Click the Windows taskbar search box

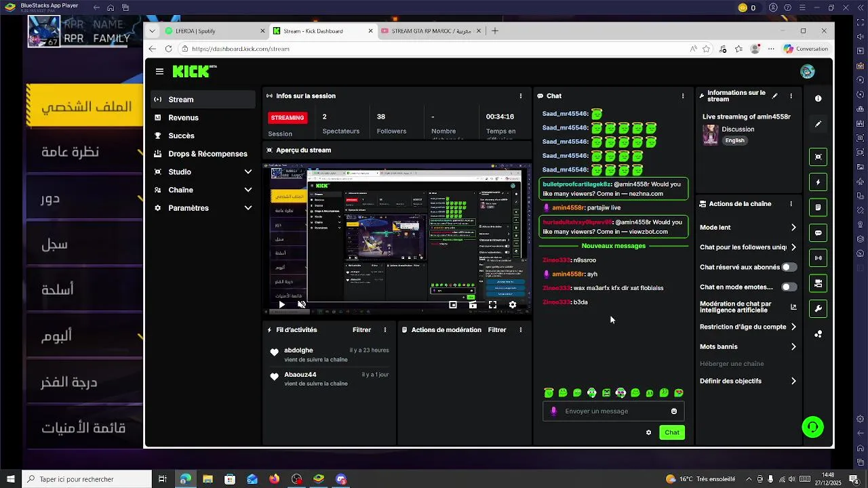(x=86, y=479)
